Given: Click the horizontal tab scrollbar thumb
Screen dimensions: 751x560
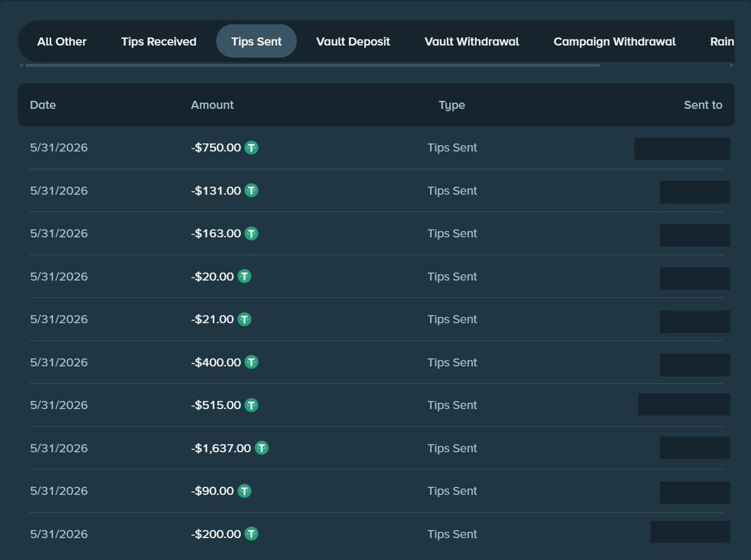Looking at the screenshot, I should pos(312,65).
